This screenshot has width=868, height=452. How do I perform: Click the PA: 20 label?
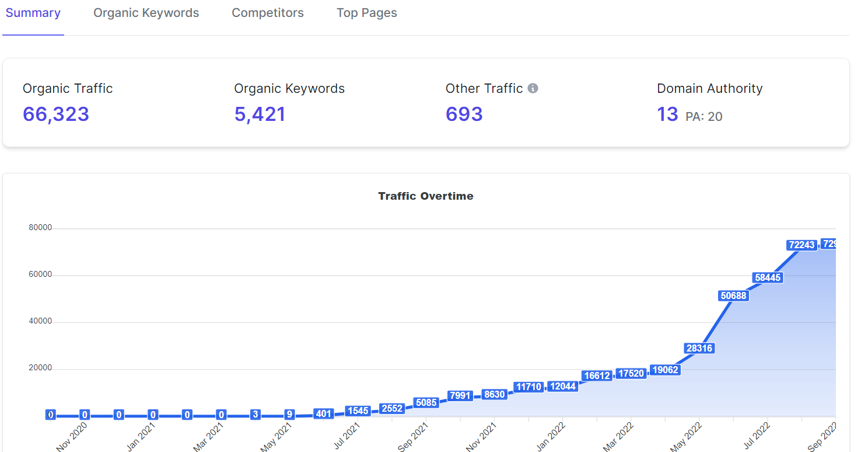(704, 116)
